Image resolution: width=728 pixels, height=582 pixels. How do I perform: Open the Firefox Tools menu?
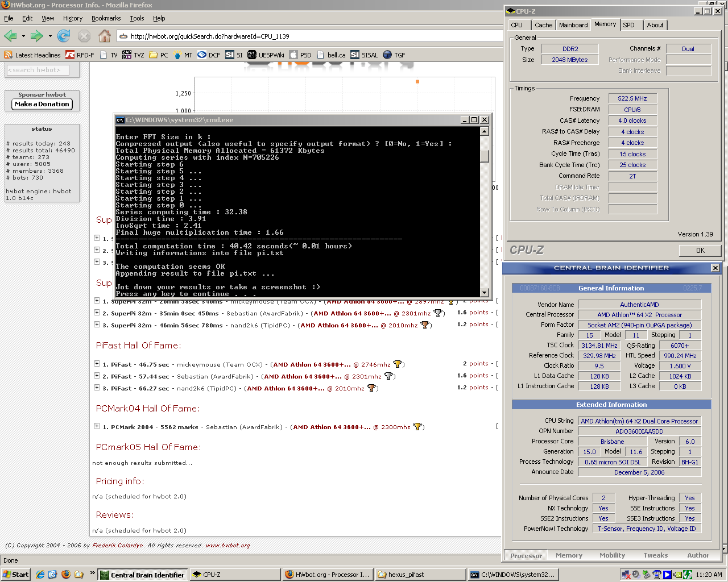tap(137, 18)
